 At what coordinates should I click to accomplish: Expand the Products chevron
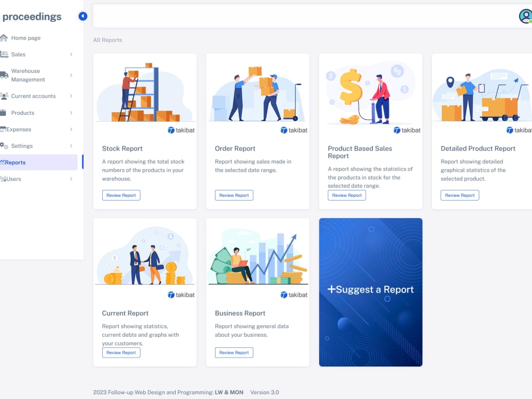[x=71, y=113]
